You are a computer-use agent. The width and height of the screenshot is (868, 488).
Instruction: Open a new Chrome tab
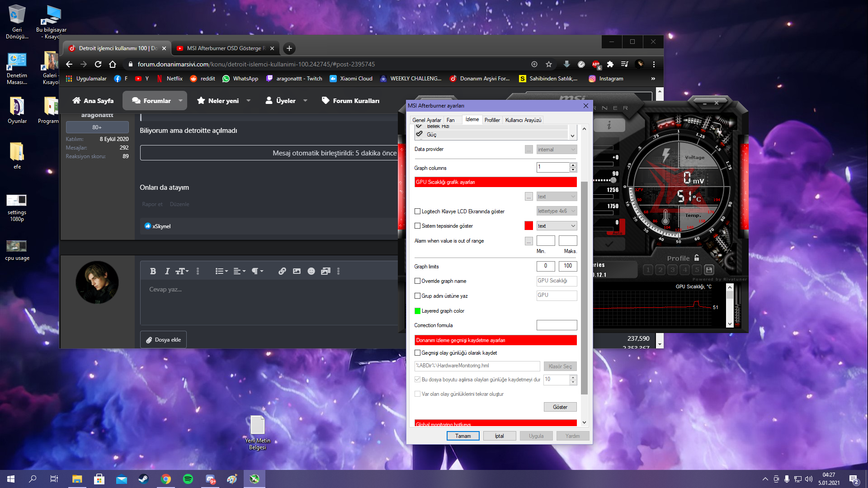(x=289, y=48)
